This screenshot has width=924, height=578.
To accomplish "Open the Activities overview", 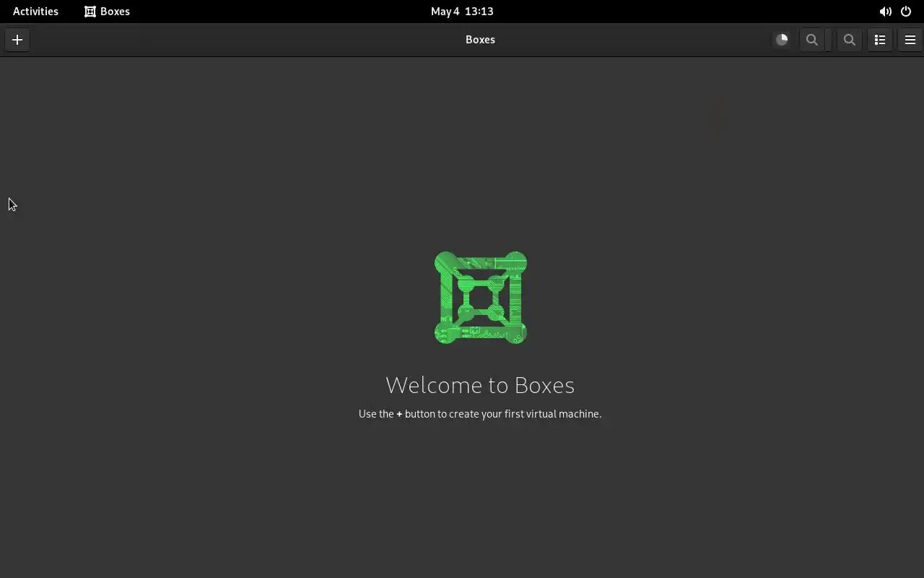I will pyautogui.click(x=35, y=11).
